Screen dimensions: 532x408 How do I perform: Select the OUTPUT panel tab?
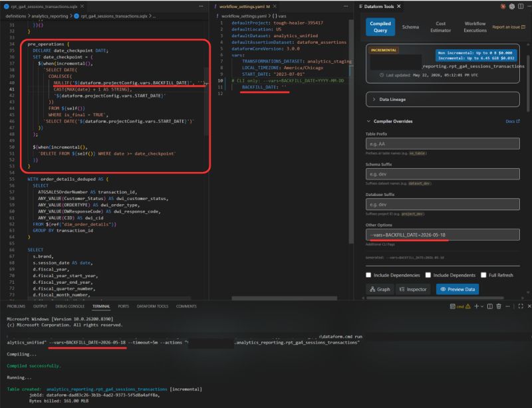(x=40, y=306)
